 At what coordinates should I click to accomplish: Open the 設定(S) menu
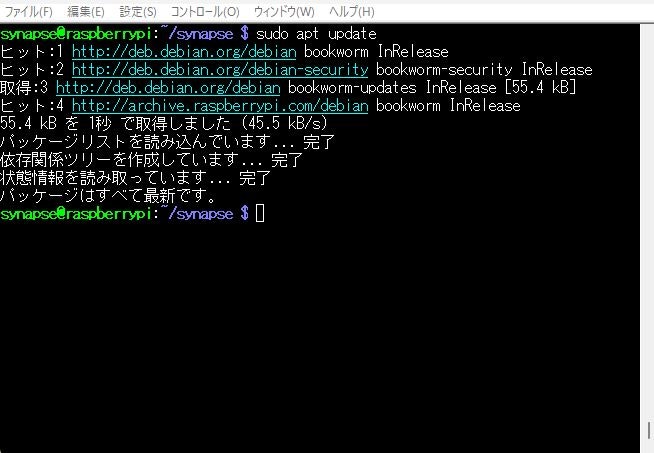click(x=138, y=11)
